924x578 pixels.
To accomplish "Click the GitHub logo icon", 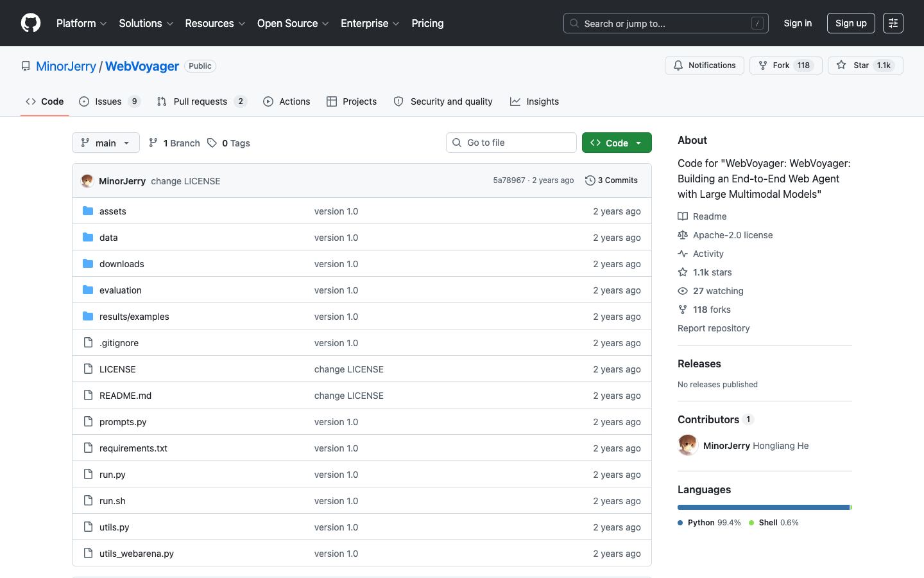I will [x=31, y=23].
